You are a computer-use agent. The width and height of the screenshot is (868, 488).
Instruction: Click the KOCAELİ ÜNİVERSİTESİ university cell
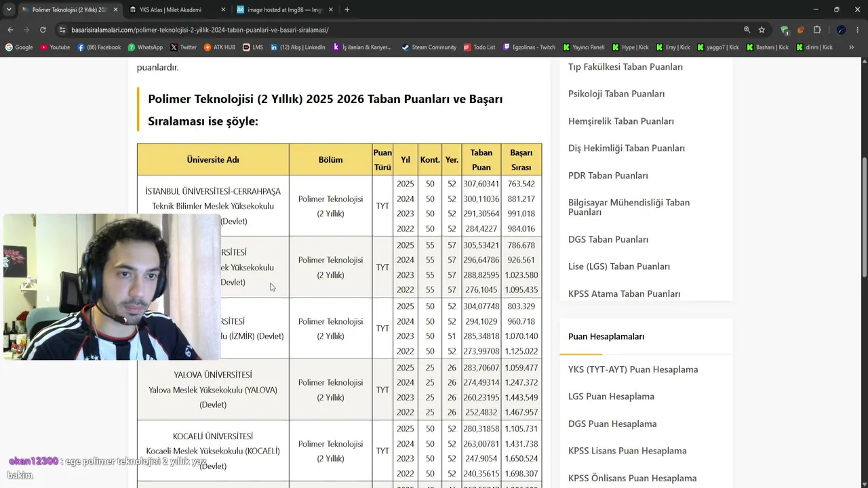[213, 451]
